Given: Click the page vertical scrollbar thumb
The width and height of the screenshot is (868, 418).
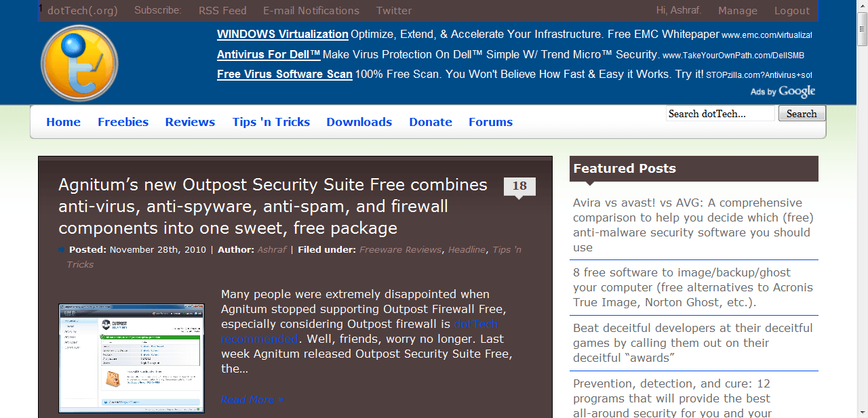Looking at the screenshot, I should click(x=862, y=28).
